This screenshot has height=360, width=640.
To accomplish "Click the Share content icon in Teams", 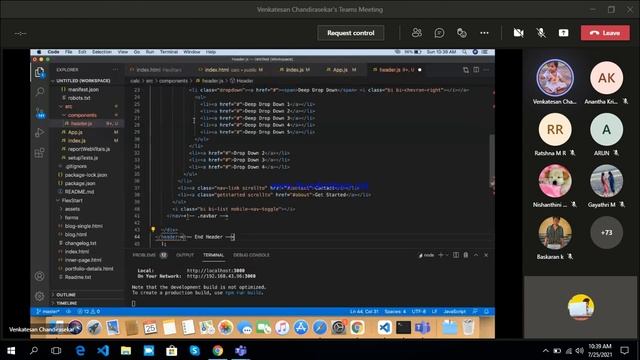I will (563, 33).
